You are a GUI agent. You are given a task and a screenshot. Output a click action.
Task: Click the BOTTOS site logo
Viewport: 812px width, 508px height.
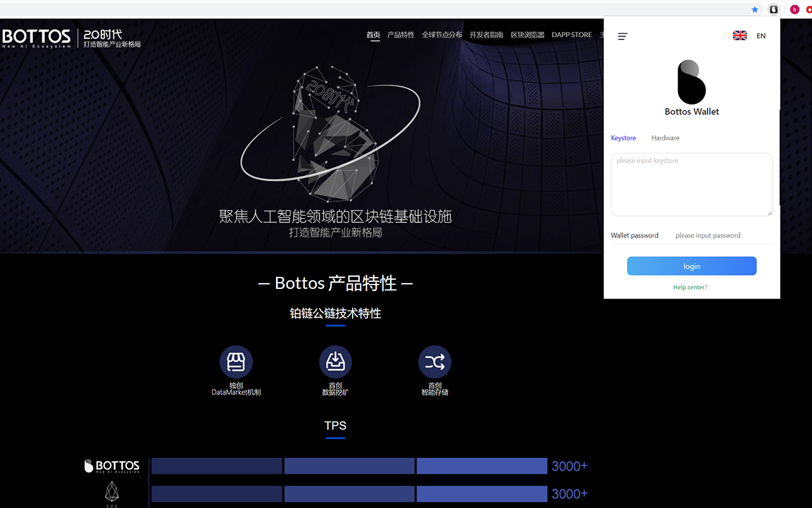pyautogui.click(x=38, y=37)
